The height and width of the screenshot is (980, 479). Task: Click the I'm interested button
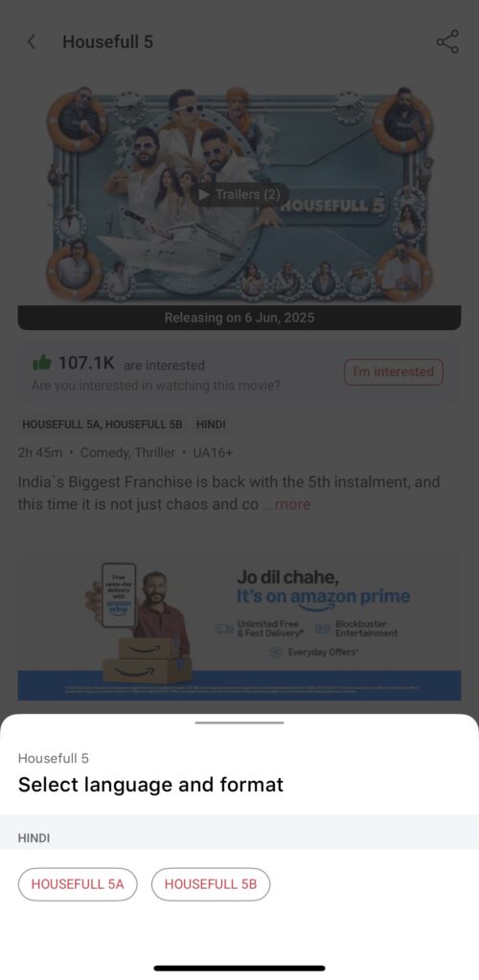(394, 372)
